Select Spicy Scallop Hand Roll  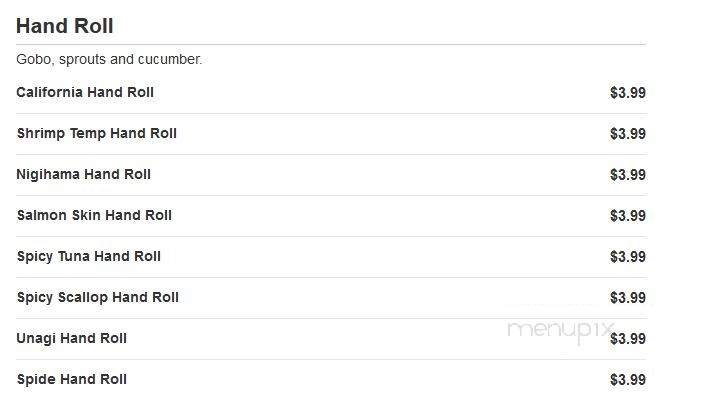98,298
